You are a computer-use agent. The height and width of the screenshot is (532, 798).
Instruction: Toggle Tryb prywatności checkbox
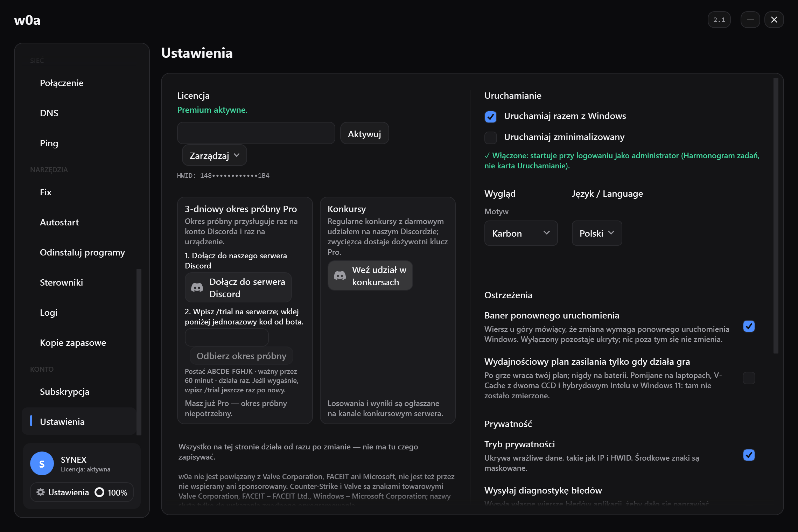749,455
